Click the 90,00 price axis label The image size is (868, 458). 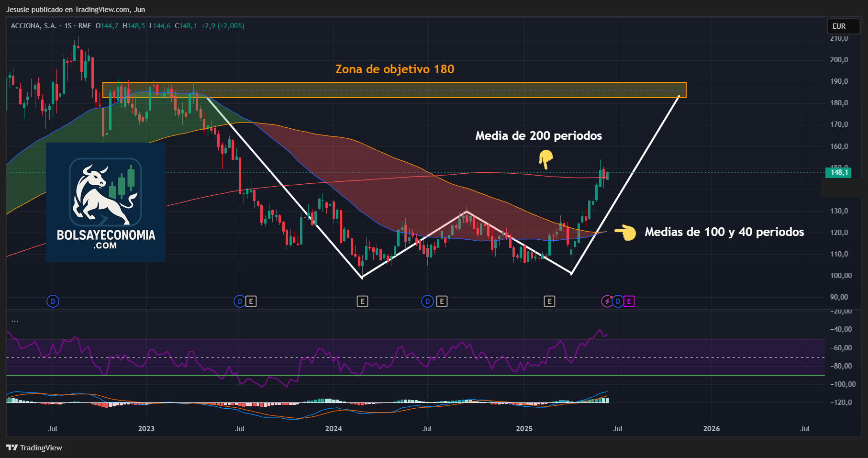[839, 297]
